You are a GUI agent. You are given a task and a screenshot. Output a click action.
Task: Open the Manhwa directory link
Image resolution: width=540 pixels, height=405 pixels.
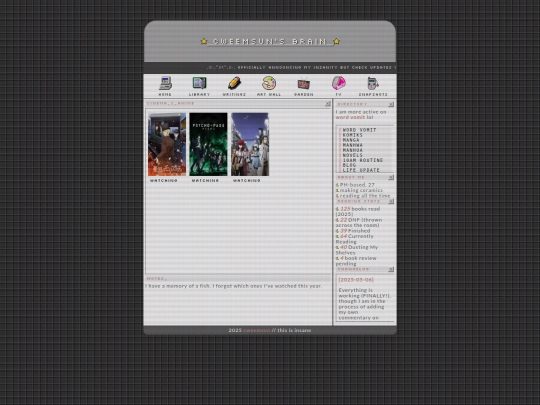tap(352, 145)
